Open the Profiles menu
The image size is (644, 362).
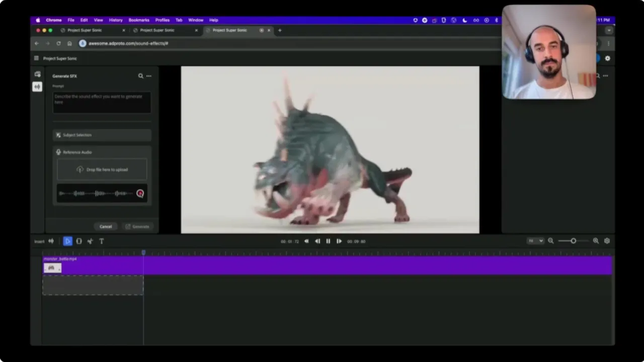(163, 20)
